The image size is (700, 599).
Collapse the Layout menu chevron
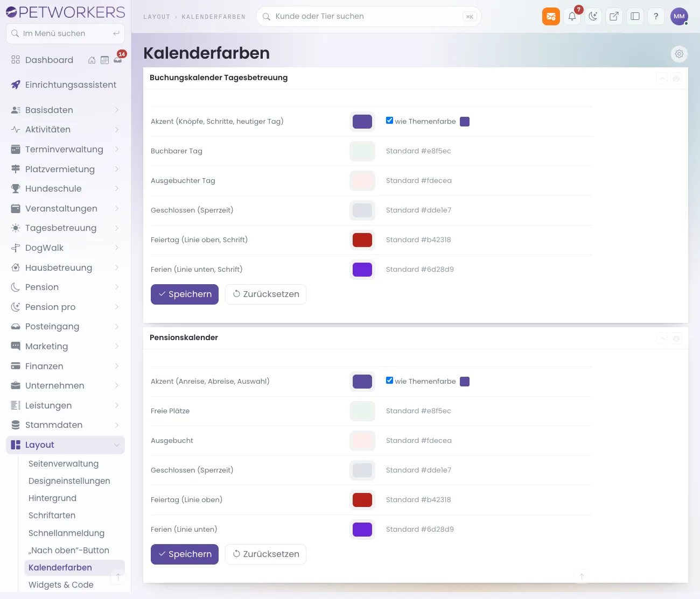click(x=117, y=445)
